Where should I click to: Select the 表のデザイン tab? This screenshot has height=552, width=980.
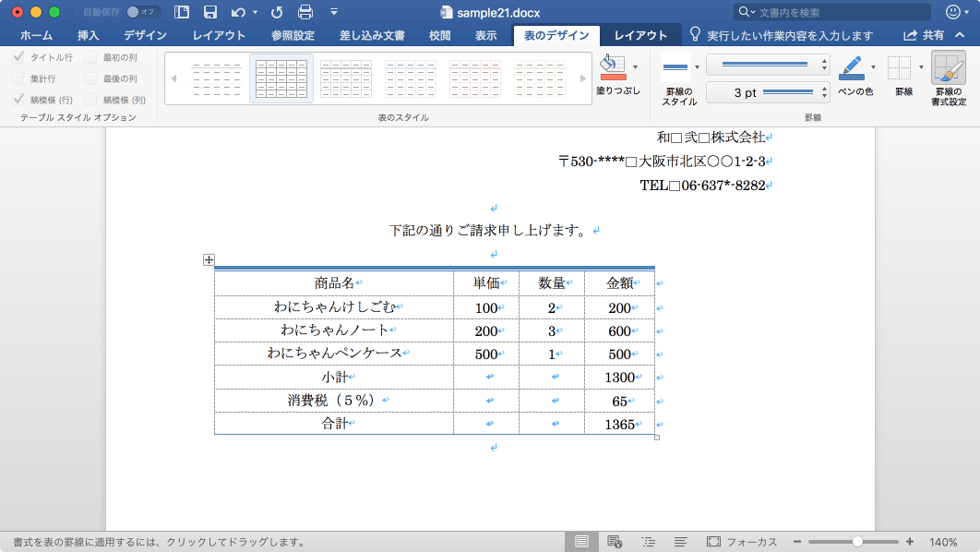coord(556,36)
